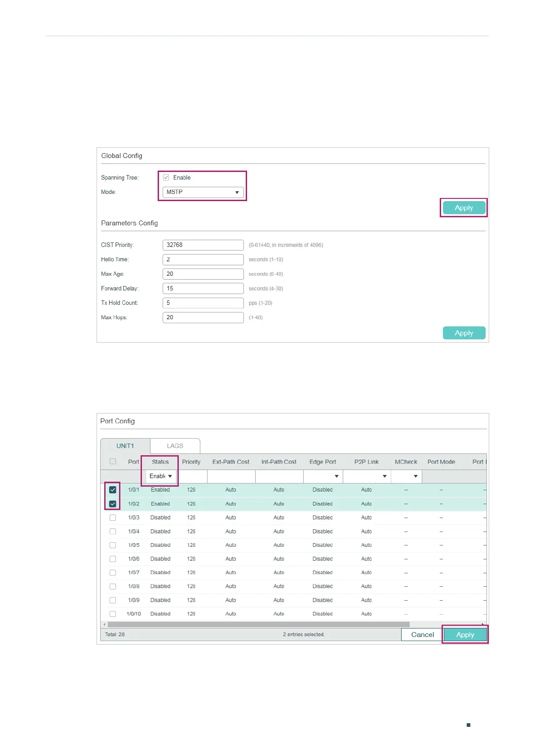Open the MCheck filter dropdown
The height and width of the screenshot is (756, 535).
[407, 476]
